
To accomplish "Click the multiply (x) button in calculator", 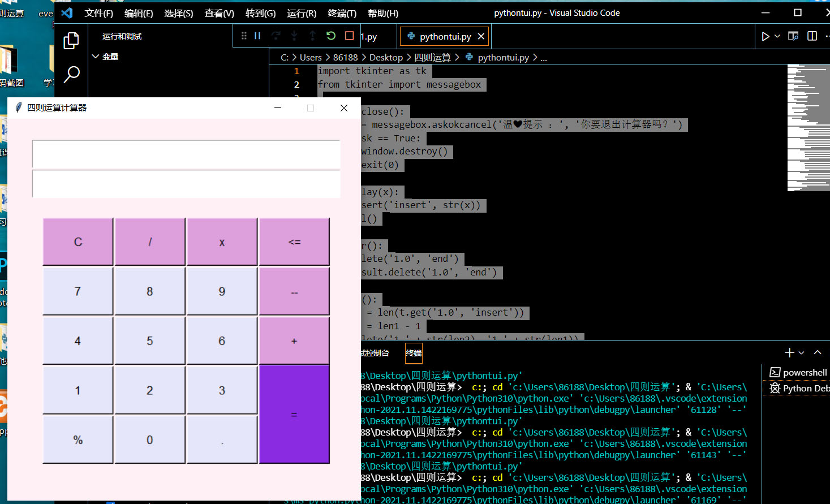I will (x=222, y=242).
